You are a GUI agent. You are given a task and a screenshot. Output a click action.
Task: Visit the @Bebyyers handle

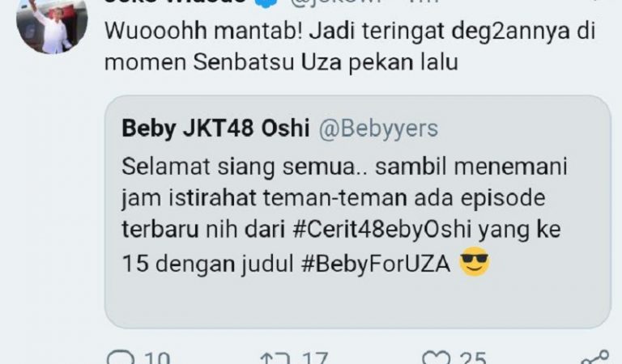(x=378, y=129)
